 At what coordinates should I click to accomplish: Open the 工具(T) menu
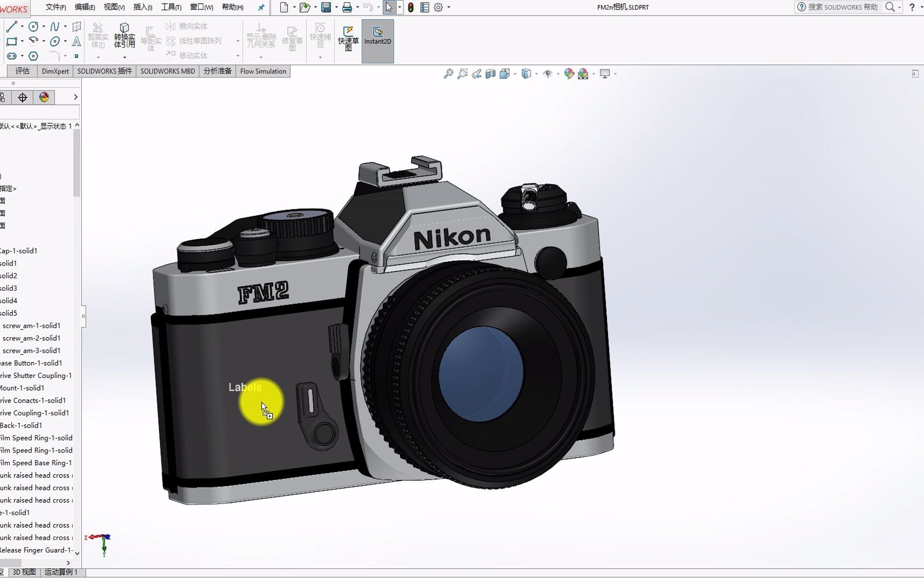coord(171,7)
